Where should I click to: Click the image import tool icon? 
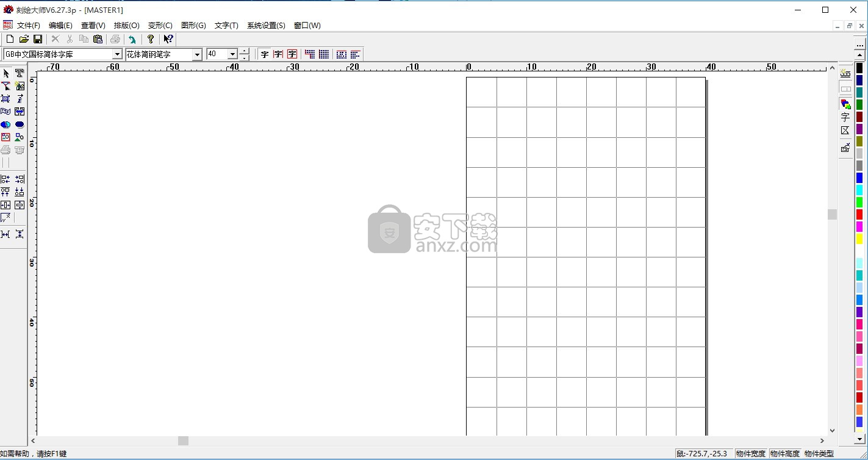20,86
